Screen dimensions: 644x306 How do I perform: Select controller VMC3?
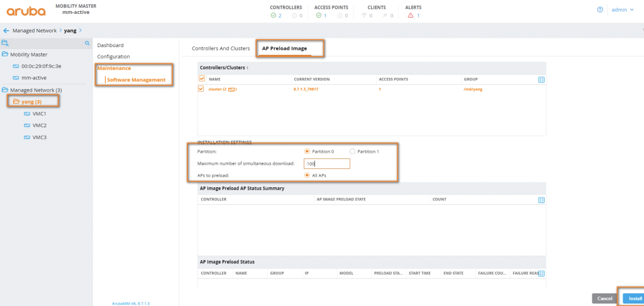coord(40,138)
